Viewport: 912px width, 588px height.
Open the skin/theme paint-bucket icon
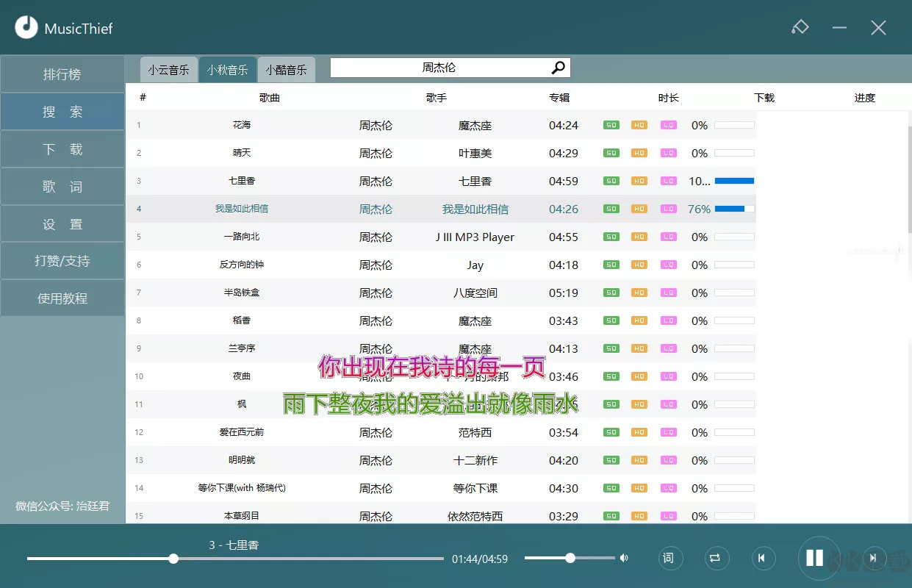pyautogui.click(x=800, y=27)
